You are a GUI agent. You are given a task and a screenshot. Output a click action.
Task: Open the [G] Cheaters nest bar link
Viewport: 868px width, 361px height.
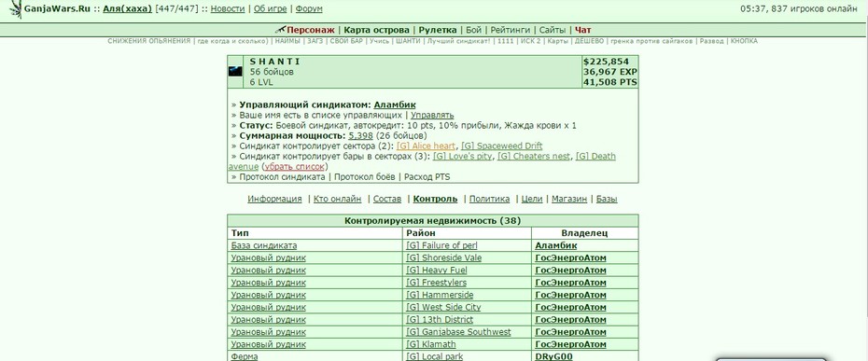[534, 157]
